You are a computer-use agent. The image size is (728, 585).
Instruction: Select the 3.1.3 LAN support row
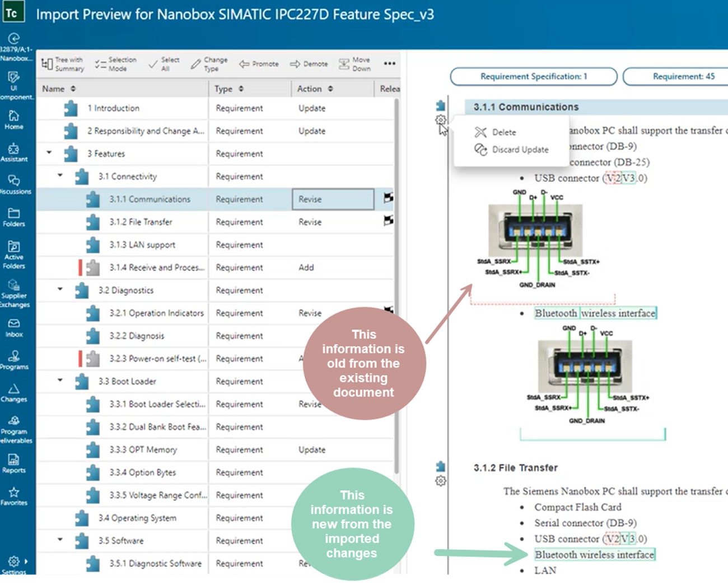point(216,245)
